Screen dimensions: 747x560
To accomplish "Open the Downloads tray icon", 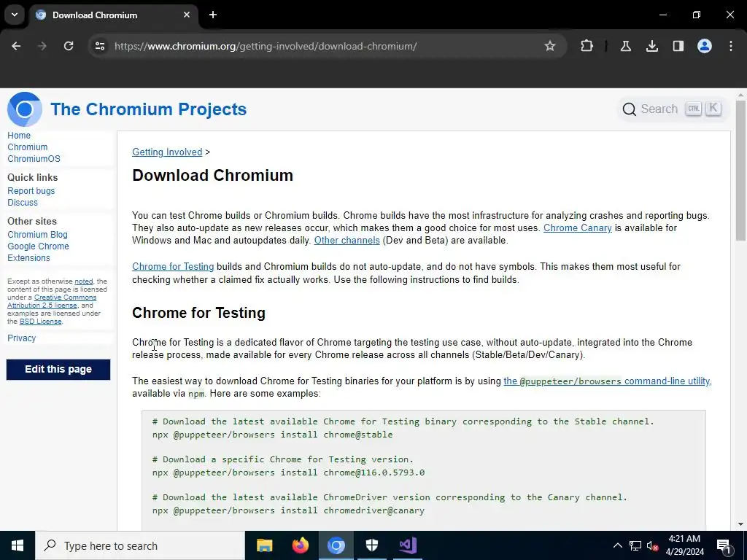I will (651, 46).
